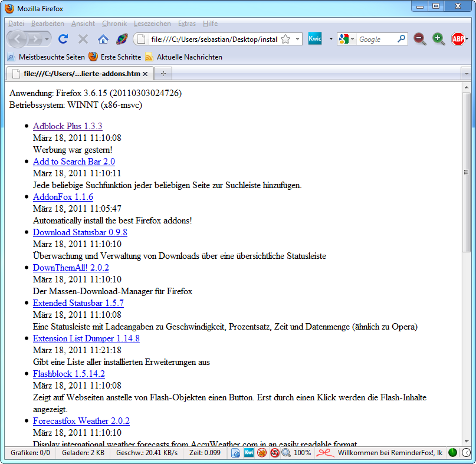Click Willkommen bei ReminderFox status text
476x464 pixels.
[x=390, y=453]
